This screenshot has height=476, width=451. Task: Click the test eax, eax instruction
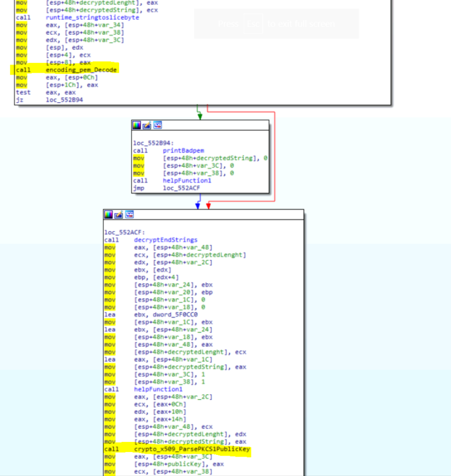(46, 92)
